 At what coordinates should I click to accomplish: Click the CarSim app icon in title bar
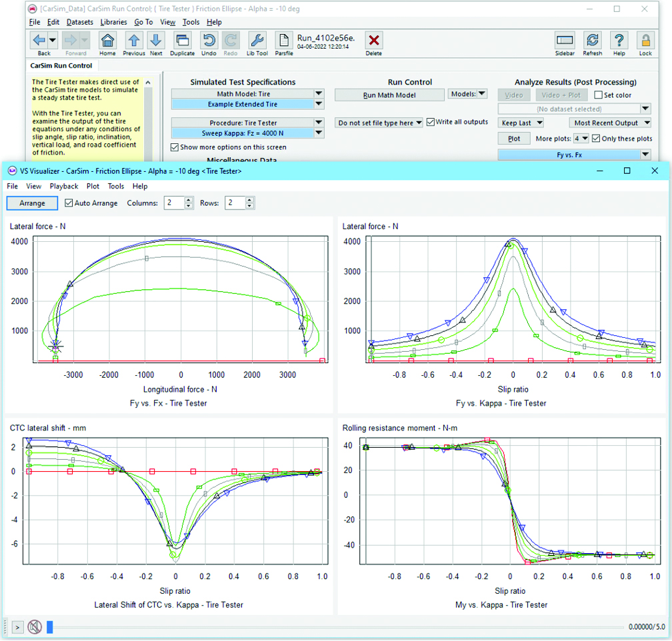point(32,9)
